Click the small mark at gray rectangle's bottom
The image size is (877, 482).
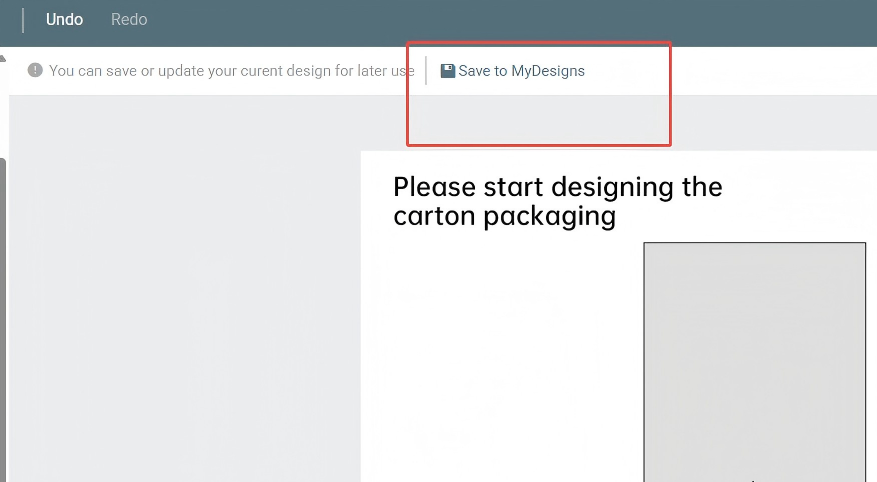click(x=752, y=479)
